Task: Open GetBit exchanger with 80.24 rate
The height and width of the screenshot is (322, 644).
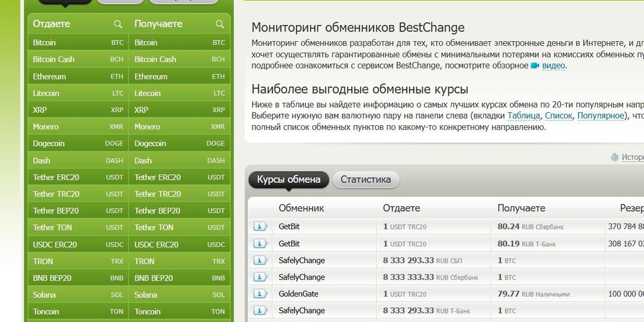Action: pos(289,227)
